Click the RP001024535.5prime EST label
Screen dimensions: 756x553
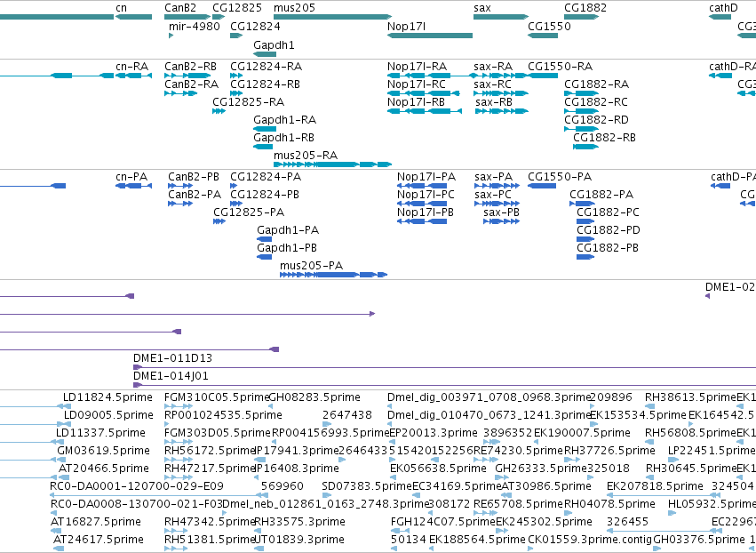pos(223,415)
